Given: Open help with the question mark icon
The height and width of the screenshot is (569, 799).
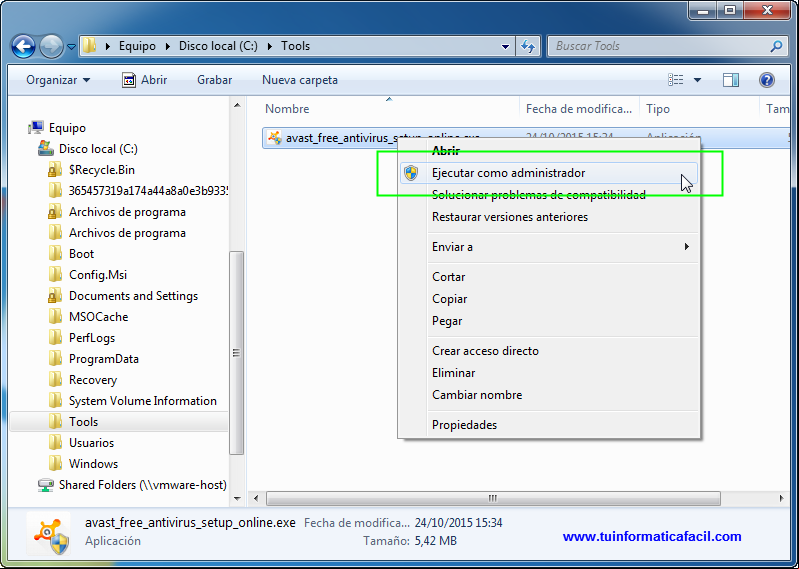Looking at the screenshot, I should (x=766, y=80).
